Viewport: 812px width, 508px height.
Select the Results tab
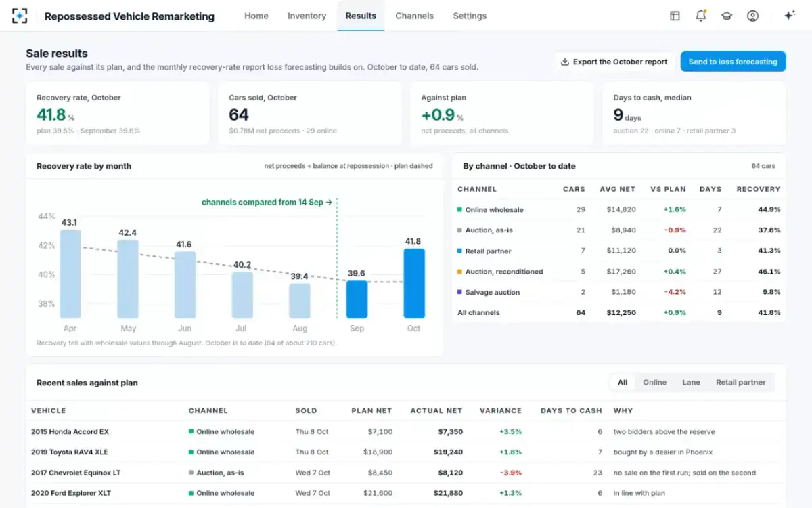361,16
